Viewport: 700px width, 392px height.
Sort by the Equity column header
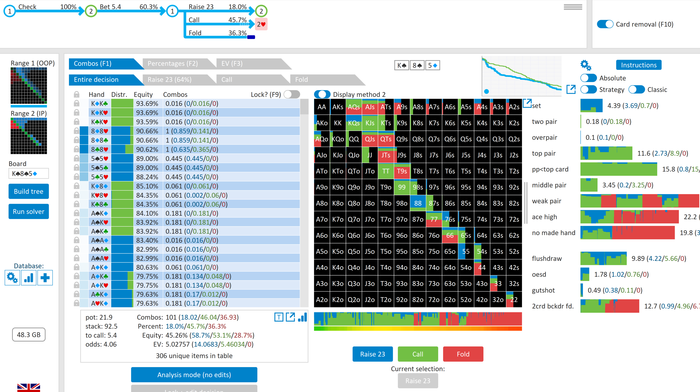tap(143, 95)
